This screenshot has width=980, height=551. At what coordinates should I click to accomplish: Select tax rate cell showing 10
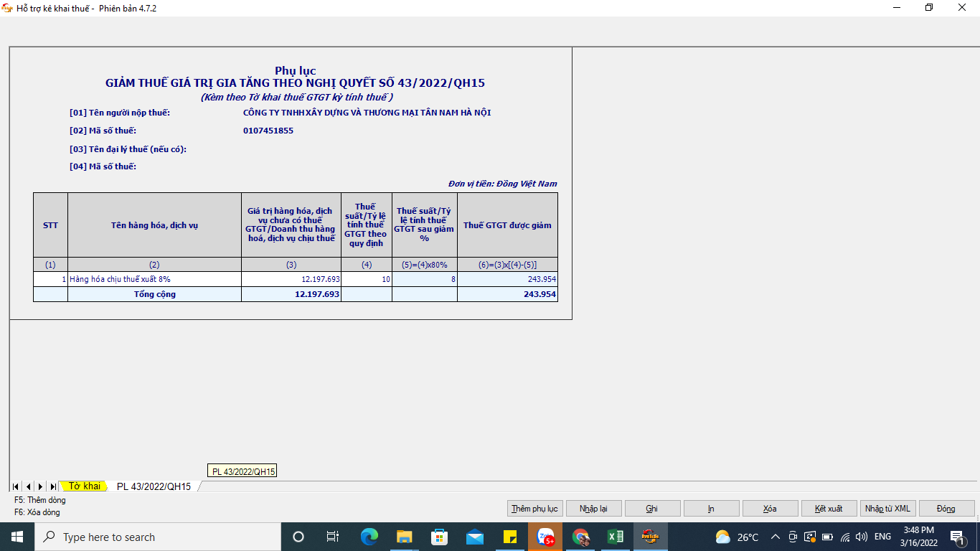click(367, 279)
